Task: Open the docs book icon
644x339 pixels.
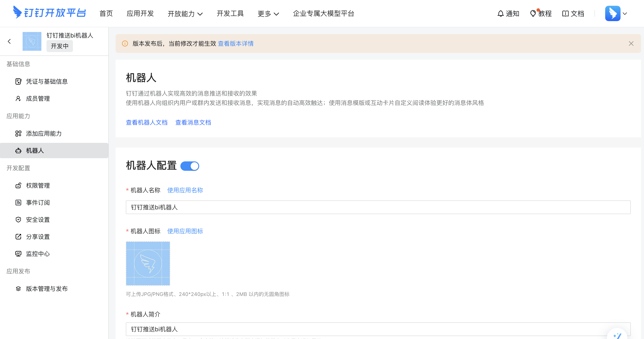Action: [x=565, y=13]
